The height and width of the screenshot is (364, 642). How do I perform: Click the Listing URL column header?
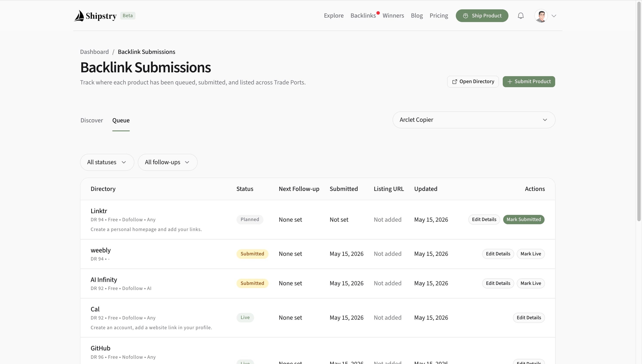(x=389, y=189)
